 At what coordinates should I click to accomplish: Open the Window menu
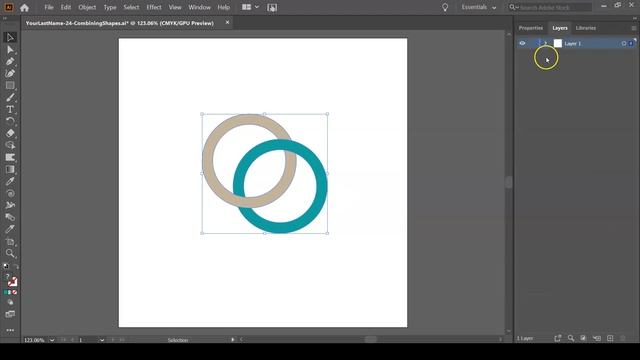click(200, 7)
